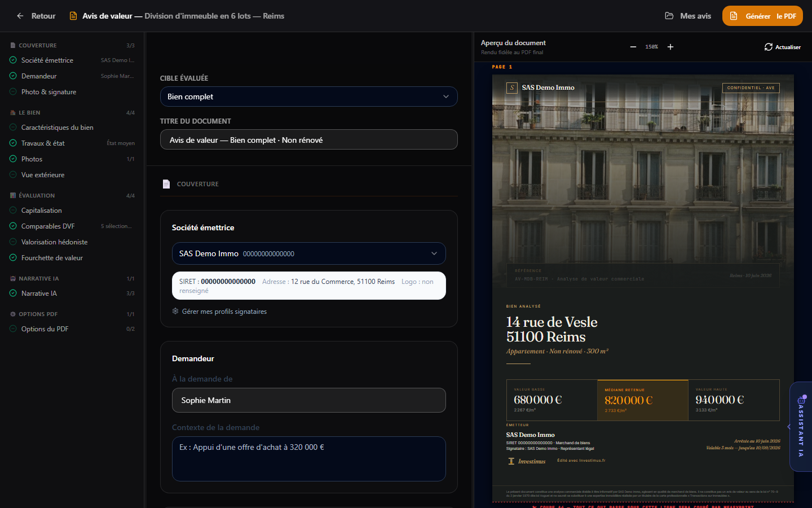The height and width of the screenshot is (508, 812).
Task: Click the Contexte de la demande text area
Action: [308, 459]
